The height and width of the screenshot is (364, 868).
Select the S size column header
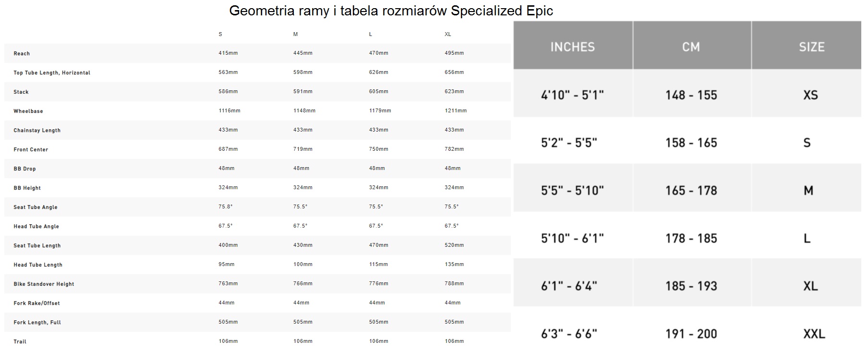click(220, 34)
